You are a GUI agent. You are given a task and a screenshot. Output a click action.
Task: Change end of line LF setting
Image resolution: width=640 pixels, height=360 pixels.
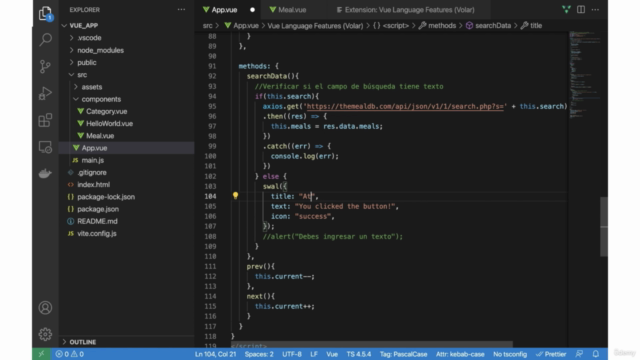click(x=314, y=354)
